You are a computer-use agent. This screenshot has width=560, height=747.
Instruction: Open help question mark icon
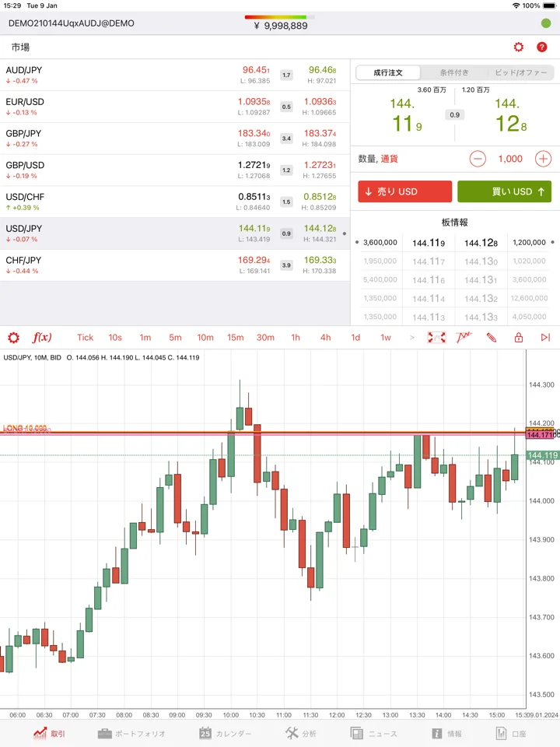(x=541, y=47)
